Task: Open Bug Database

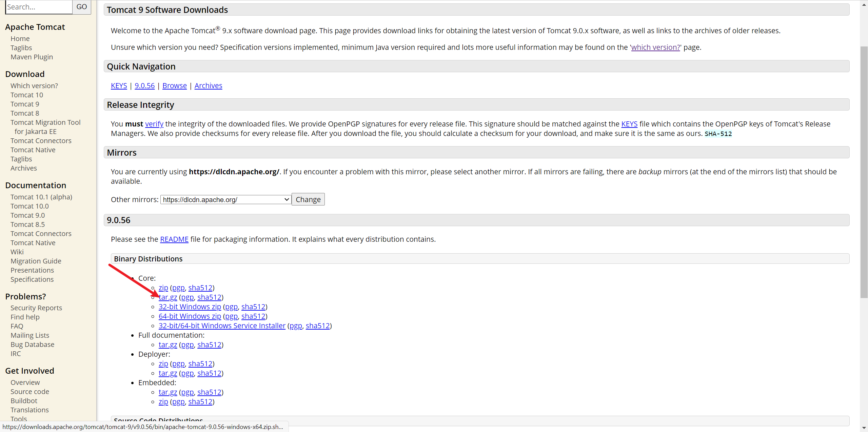Action: point(32,345)
